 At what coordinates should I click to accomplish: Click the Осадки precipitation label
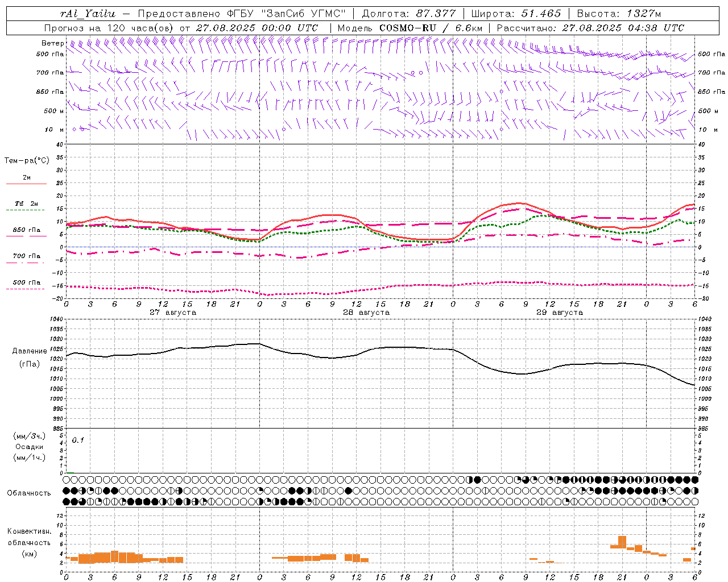[x=30, y=447]
